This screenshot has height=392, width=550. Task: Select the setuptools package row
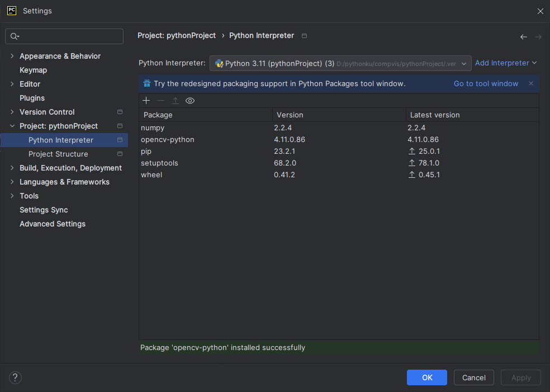coord(339,163)
